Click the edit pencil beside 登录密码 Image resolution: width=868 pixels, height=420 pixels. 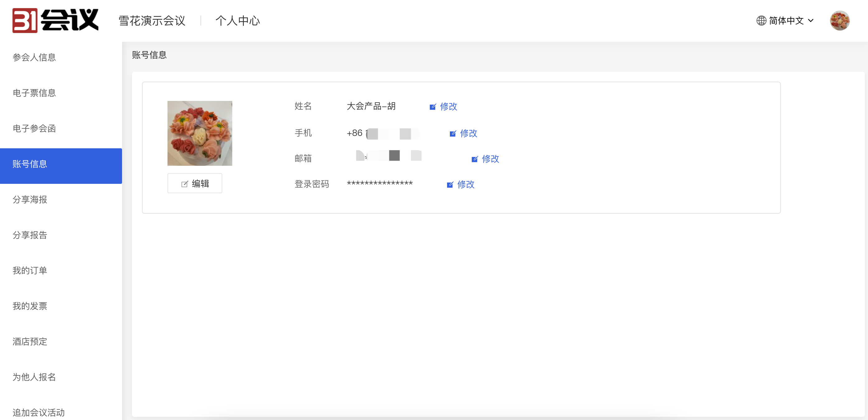pyautogui.click(x=450, y=184)
